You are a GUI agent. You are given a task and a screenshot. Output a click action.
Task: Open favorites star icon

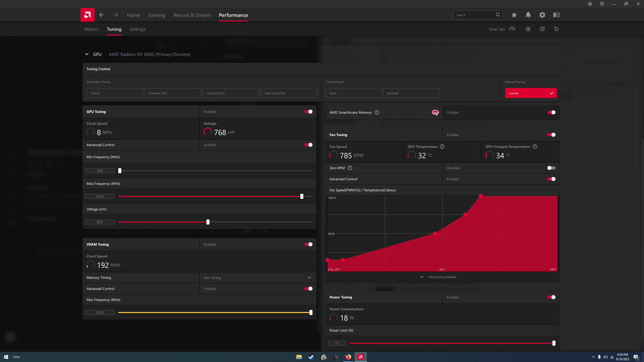[x=514, y=15]
